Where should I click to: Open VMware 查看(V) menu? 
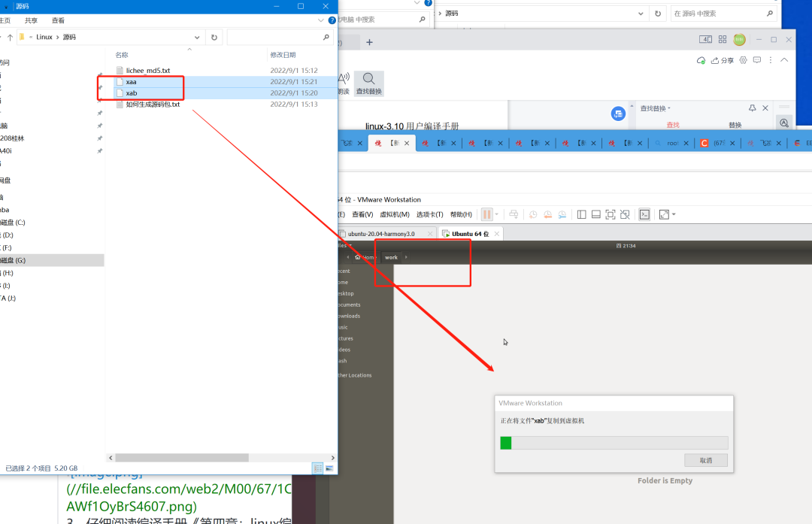(362, 214)
